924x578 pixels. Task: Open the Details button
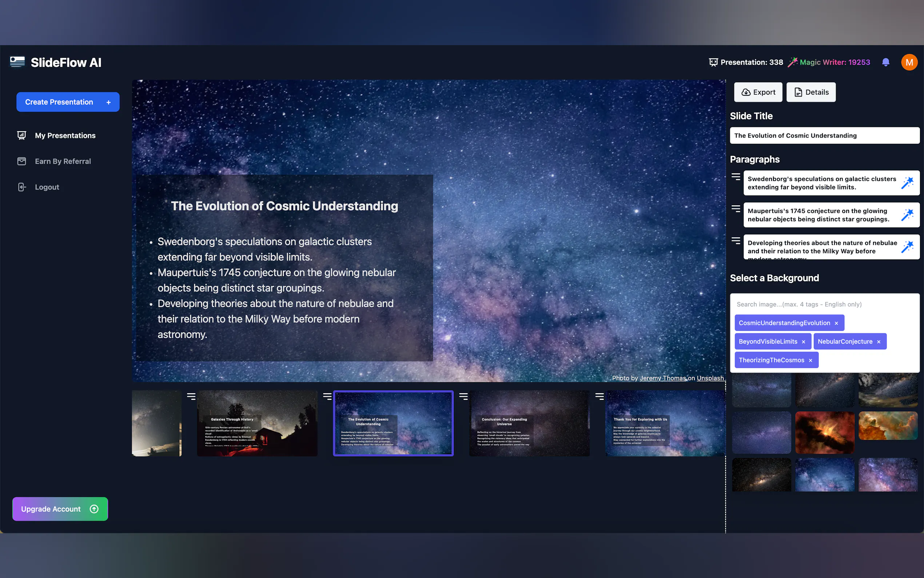click(811, 92)
